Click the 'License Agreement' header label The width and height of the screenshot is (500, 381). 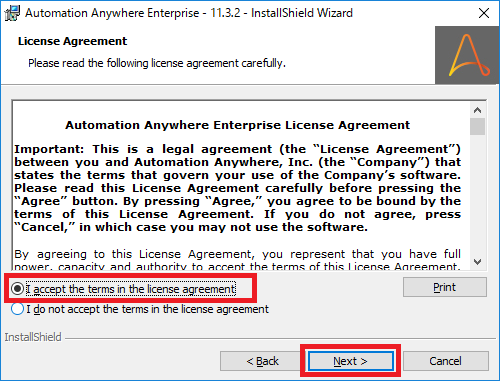pos(72,41)
